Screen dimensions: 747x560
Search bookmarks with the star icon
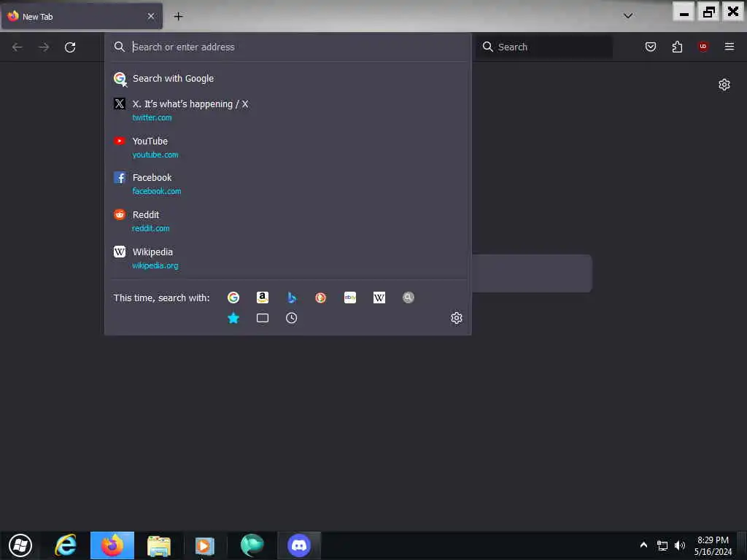pos(233,318)
